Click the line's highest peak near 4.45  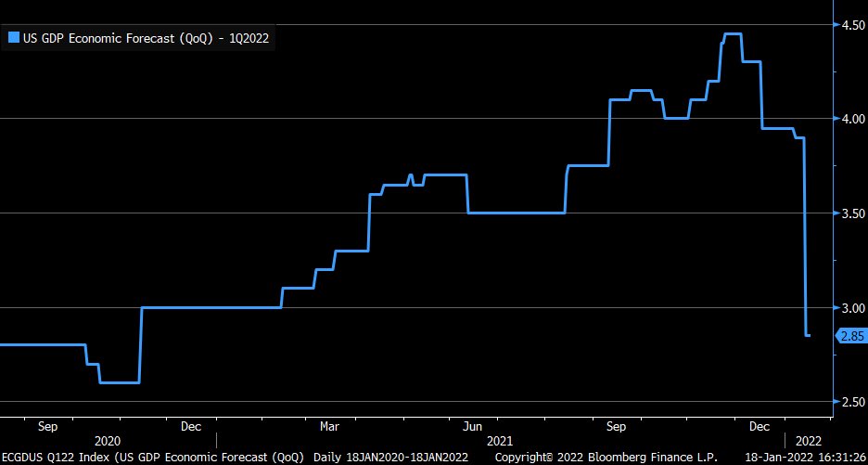(x=732, y=34)
